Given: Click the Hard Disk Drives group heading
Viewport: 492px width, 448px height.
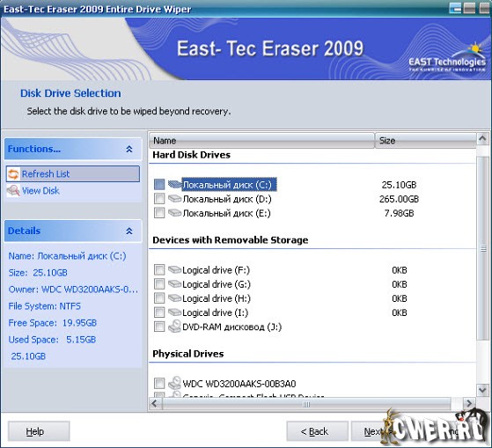Looking at the screenshot, I should point(191,155).
